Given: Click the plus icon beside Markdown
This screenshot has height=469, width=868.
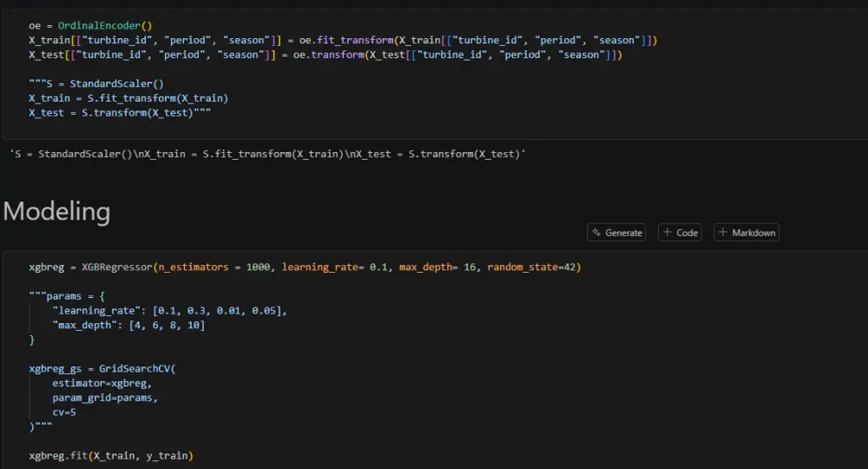Looking at the screenshot, I should coord(722,233).
